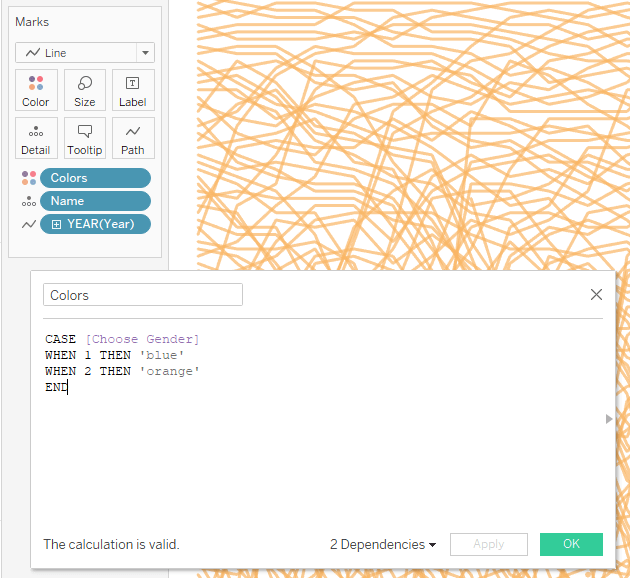Open the Path marks card
630x578 pixels.
coord(133,138)
